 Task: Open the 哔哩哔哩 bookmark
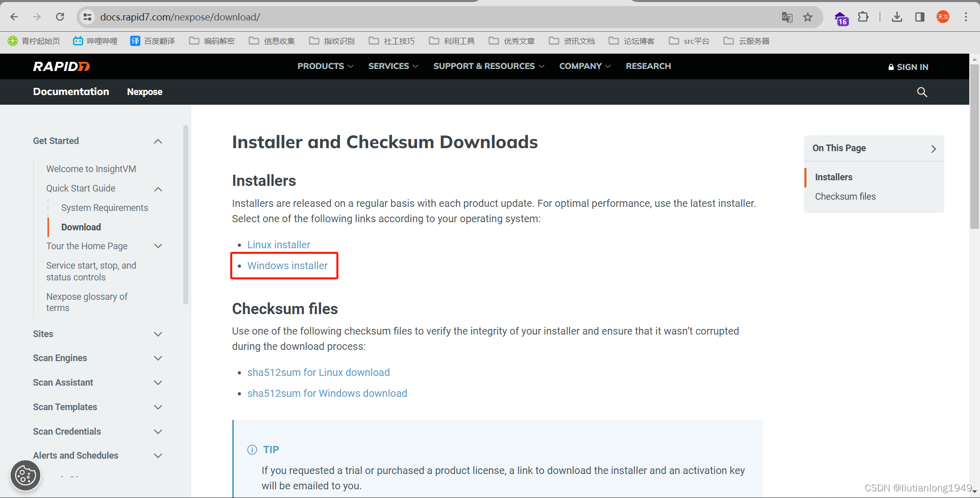pyautogui.click(x=95, y=41)
